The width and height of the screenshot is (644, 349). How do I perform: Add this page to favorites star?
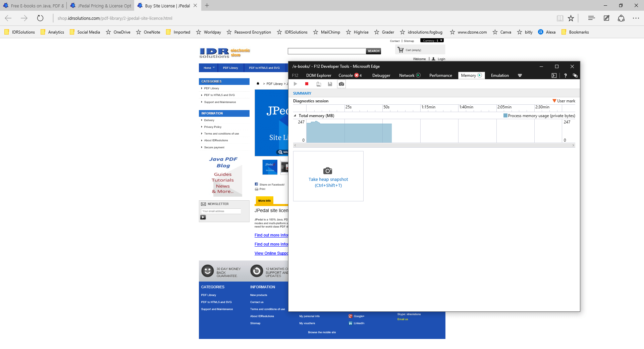coord(571,18)
